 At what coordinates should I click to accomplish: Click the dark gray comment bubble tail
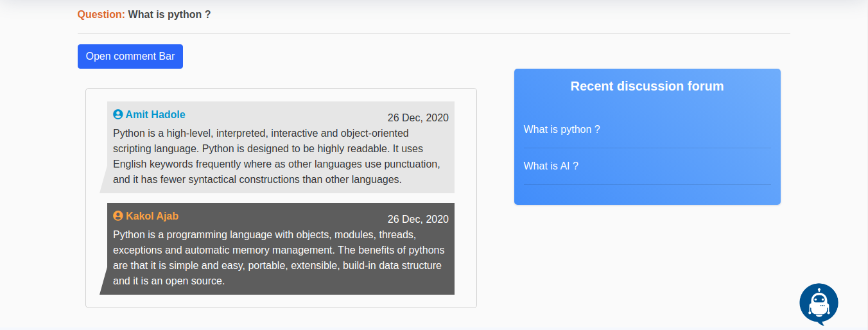[104, 281]
